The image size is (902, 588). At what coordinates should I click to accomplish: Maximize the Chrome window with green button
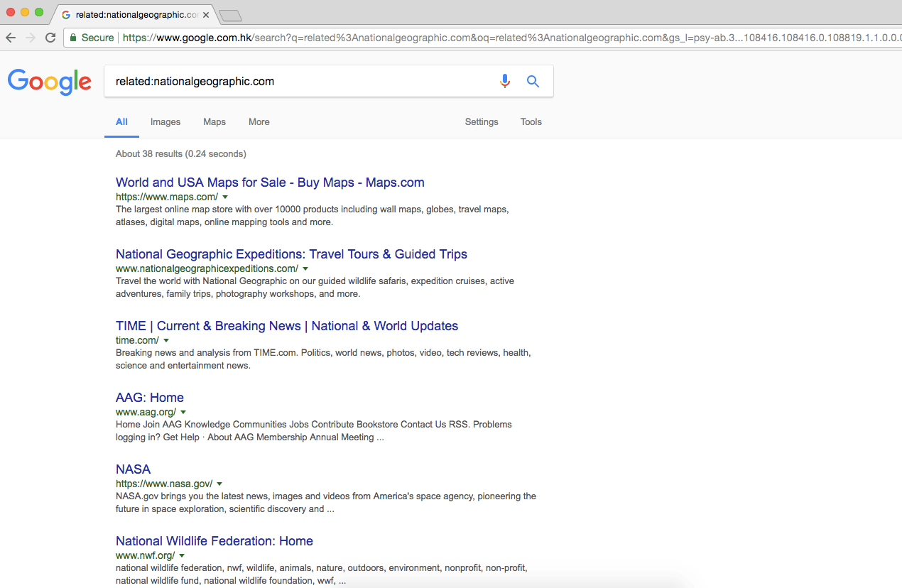coord(39,12)
